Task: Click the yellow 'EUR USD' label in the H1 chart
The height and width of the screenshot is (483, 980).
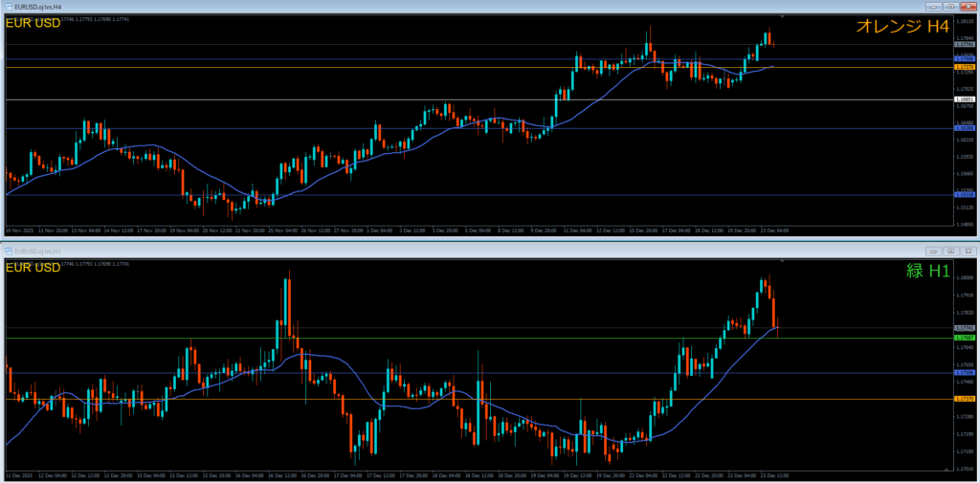Action: tap(33, 268)
